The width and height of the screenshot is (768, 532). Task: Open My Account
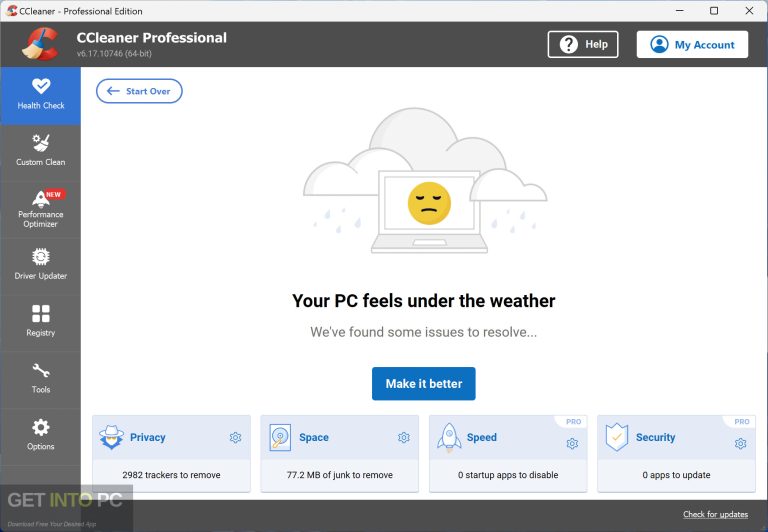pos(692,45)
